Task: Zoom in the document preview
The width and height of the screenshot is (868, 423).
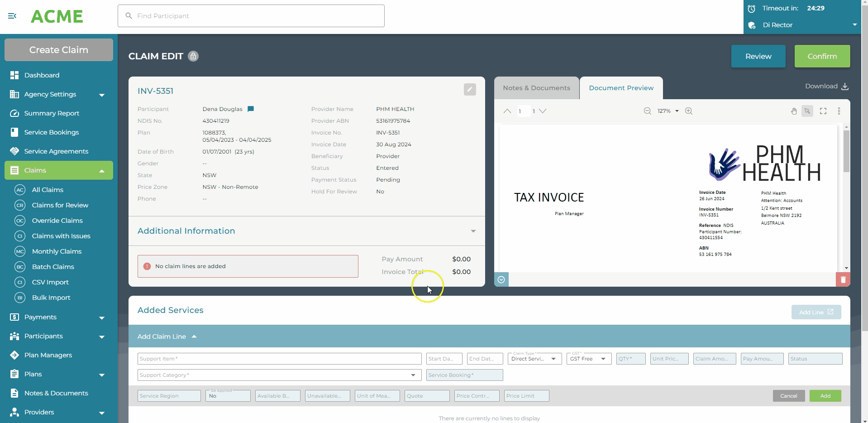Action: 689,111
